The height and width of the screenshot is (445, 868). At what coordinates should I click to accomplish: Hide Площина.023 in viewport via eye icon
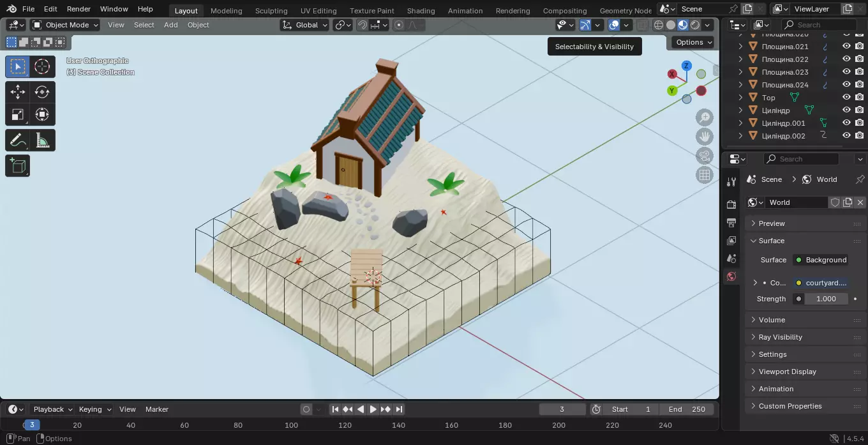click(x=846, y=72)
